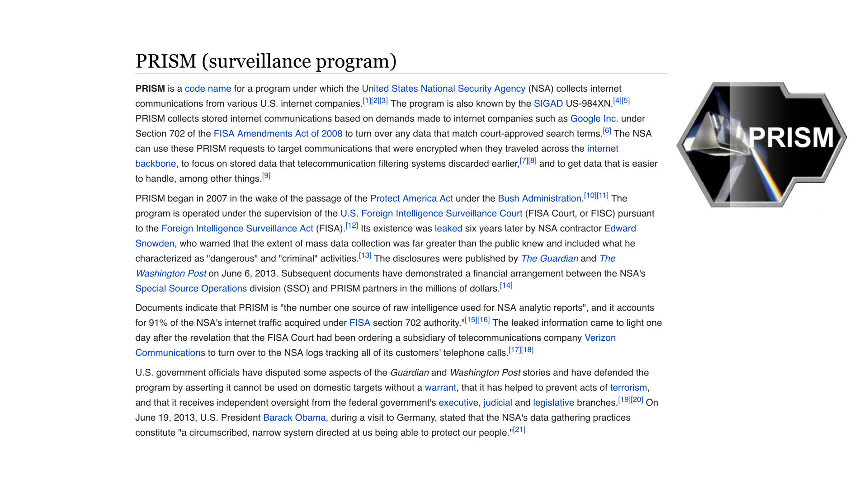The image size is (868, 488).
Task: Open citation [5] after US-984XN
Action: (626, 101)
